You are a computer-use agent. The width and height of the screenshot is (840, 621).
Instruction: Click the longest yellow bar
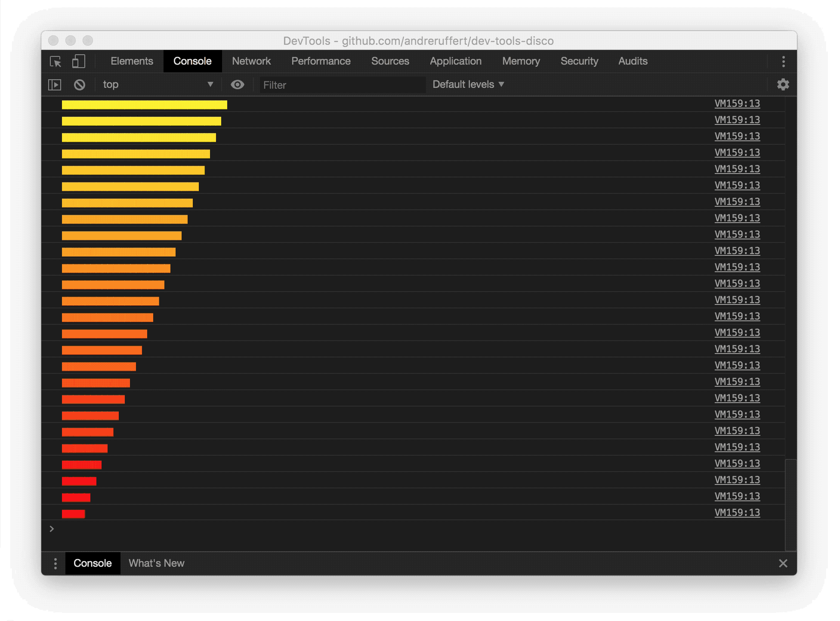(x=144, y=105)
